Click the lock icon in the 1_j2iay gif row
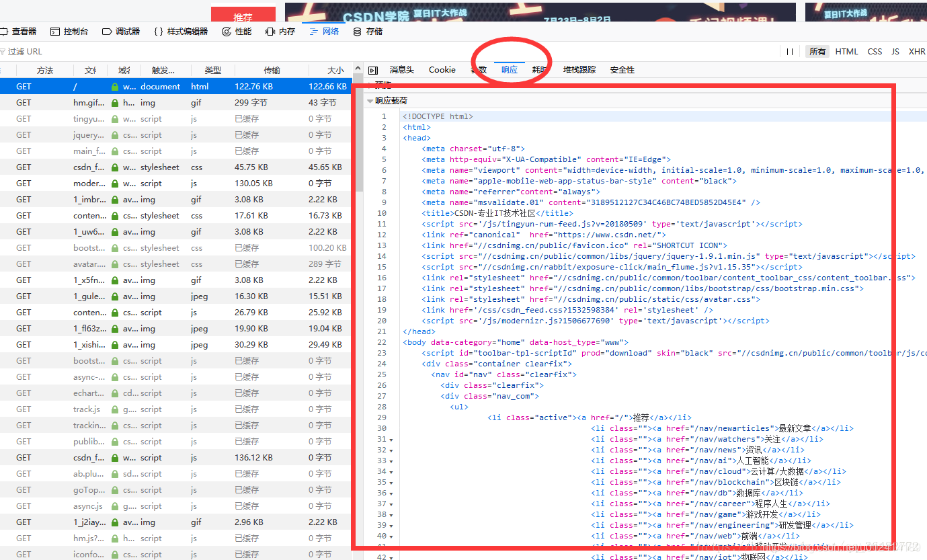 [x=115, y=522]
